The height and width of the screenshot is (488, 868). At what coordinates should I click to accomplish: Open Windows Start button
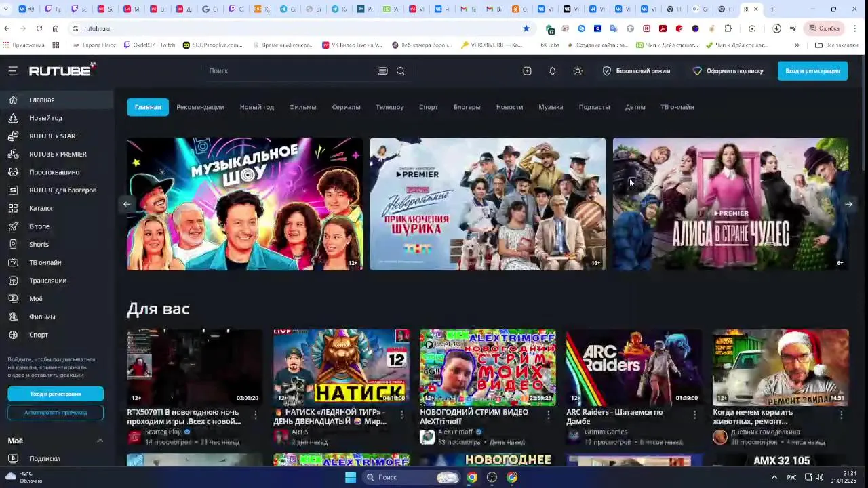(351, 477)
